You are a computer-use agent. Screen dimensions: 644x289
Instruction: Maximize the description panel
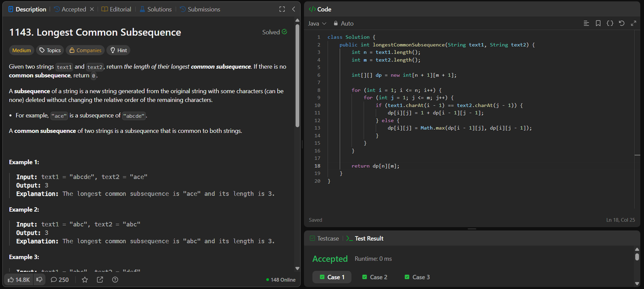click(282, 9)
